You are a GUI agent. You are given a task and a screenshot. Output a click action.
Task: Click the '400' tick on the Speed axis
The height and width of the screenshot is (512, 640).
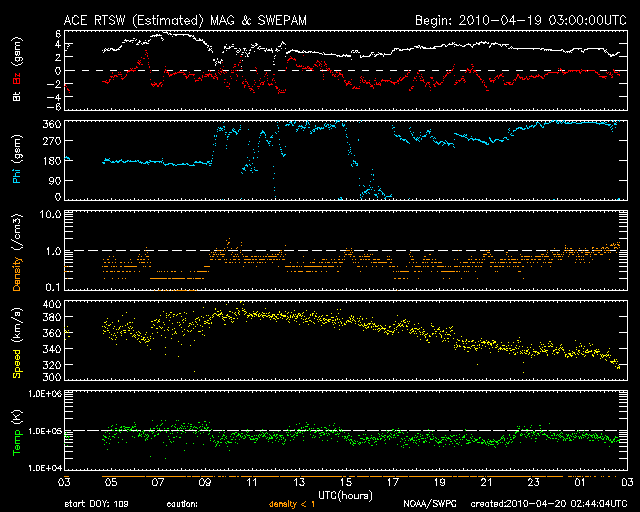click(52, 304)
